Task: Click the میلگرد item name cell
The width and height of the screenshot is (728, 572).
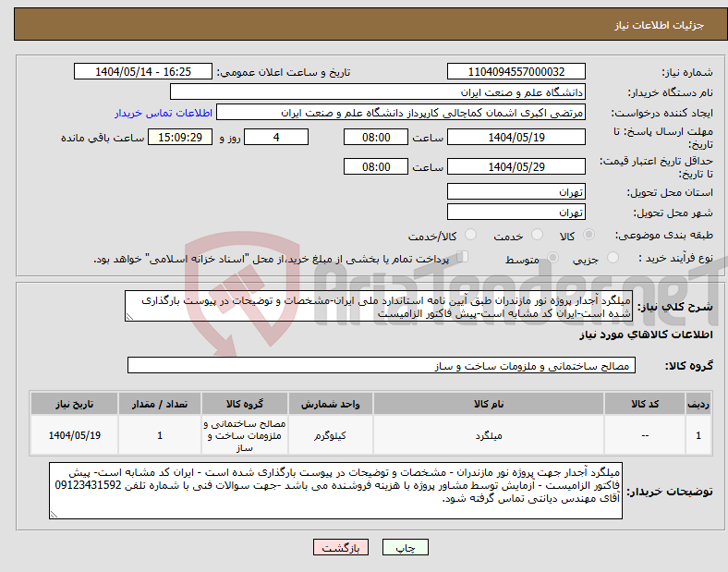Action: coord(489,435)
